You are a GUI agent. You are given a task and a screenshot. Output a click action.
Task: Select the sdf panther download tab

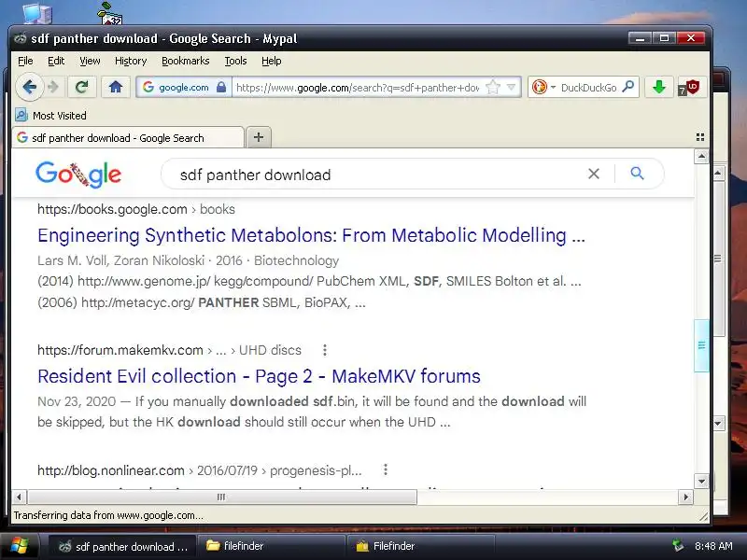pos(128,138)
